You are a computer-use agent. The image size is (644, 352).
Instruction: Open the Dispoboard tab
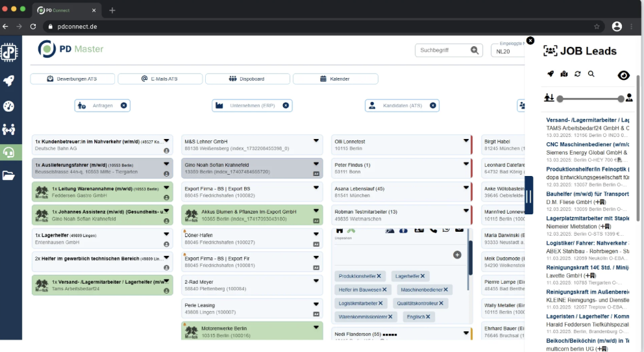tap(247, 79)
